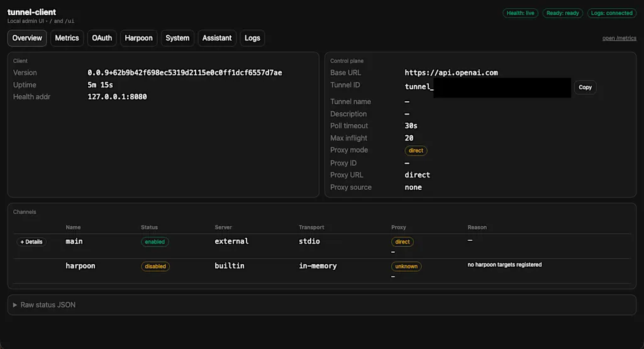Click the direct proxy badge in main row
The height and width of the screenshot is (349, 644).
pos(402,242)
